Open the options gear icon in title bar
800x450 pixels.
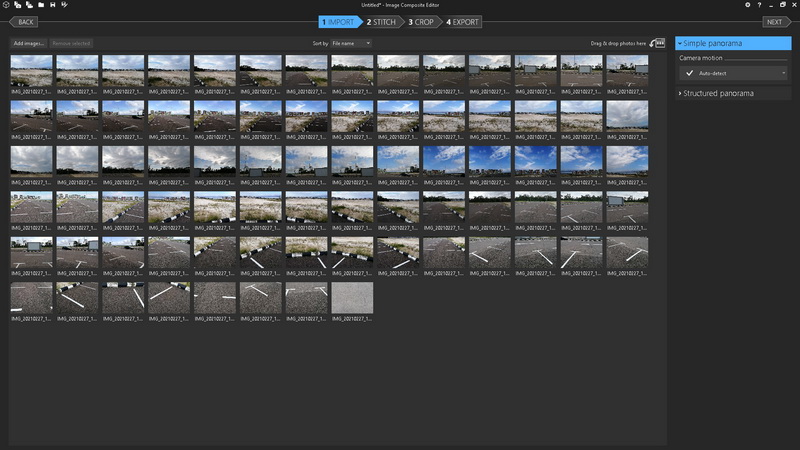click(x=747, y=5)
